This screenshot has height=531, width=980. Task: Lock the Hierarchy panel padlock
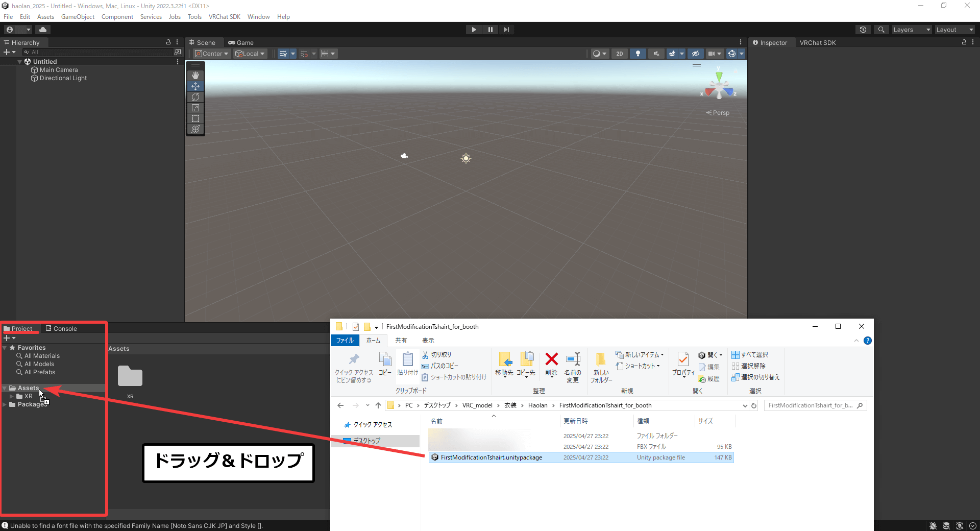pyautogui.click(x=168, y=42)
